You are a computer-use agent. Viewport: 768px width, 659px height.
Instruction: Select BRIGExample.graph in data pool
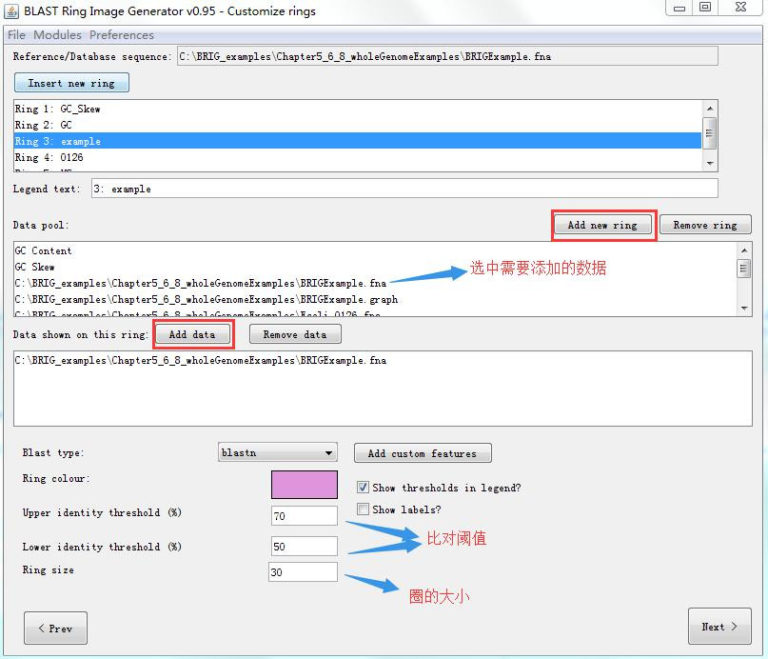pyautogui.click(x=375, y=299)
